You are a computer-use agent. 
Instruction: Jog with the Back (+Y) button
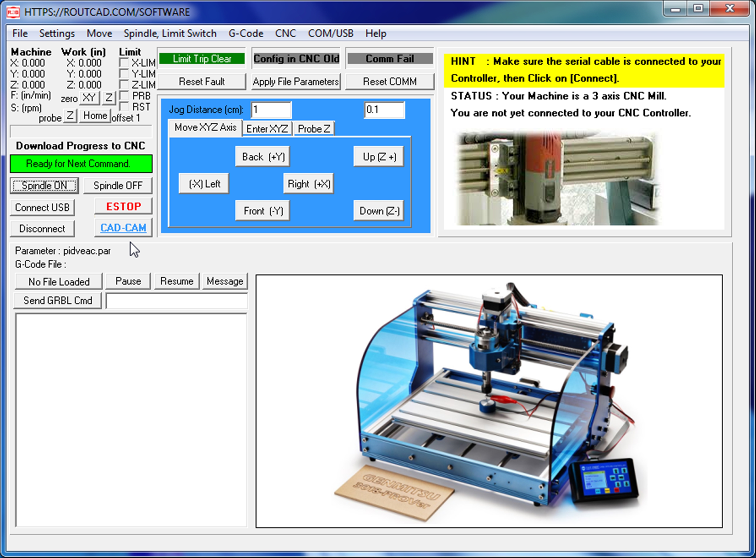pyautogui.click(x=263, y=157)
